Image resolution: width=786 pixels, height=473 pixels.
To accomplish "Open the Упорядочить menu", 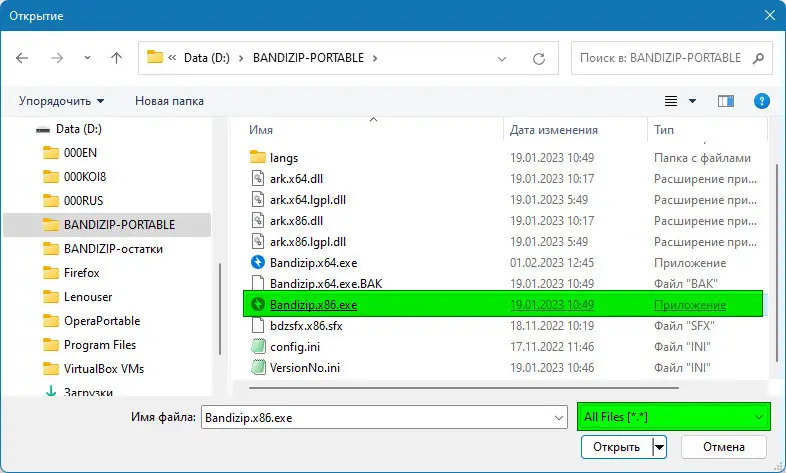I will click(62, 101).
